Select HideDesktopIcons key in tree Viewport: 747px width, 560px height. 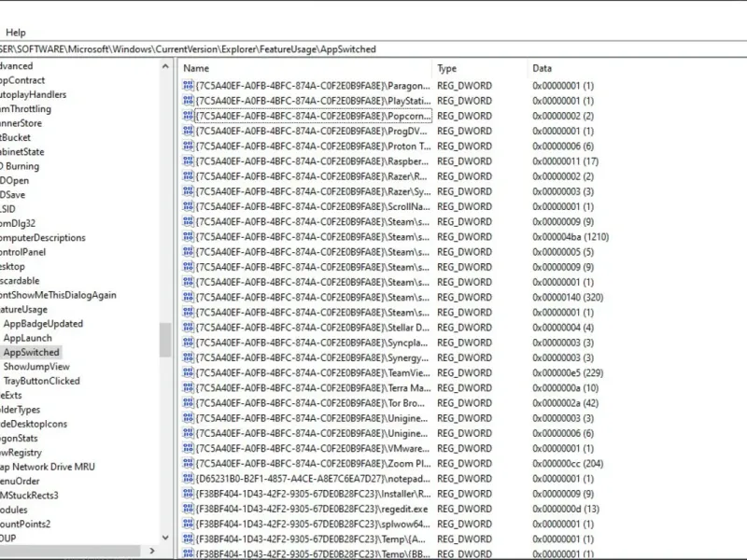(x=34, y=424)
